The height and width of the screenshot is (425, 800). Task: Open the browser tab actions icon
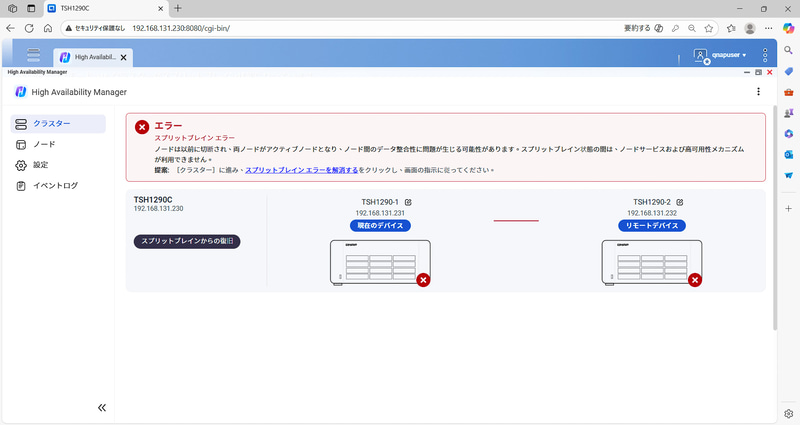(31, 8)
